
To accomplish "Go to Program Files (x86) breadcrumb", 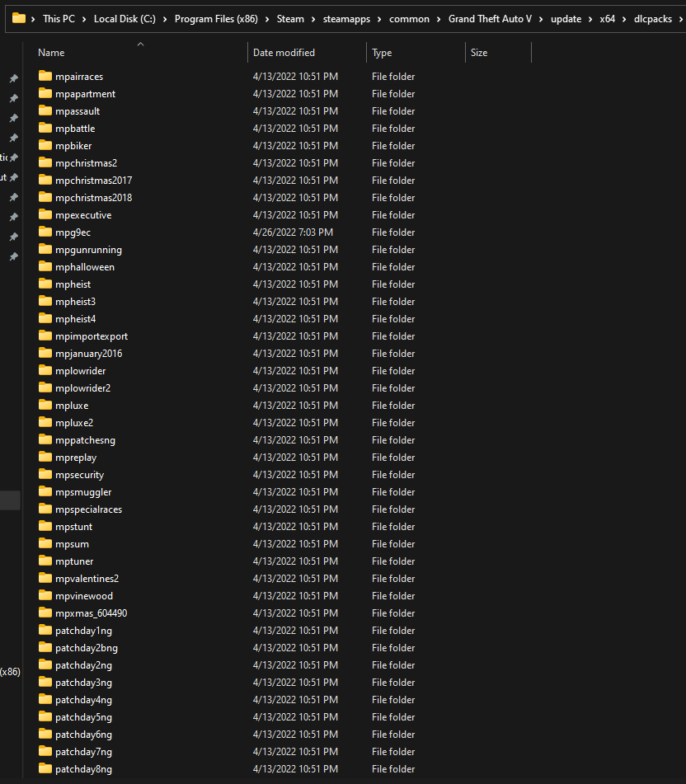I will 216,19.
